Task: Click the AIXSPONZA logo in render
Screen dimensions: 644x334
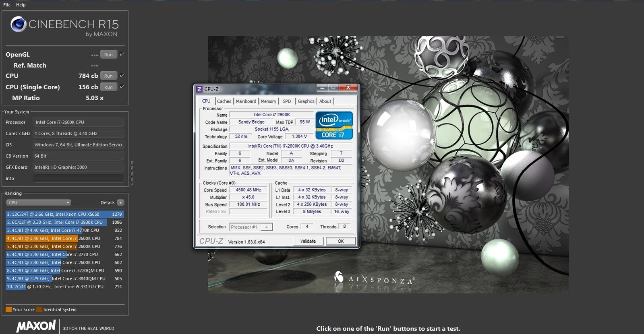Action: [x=374, y=278]
